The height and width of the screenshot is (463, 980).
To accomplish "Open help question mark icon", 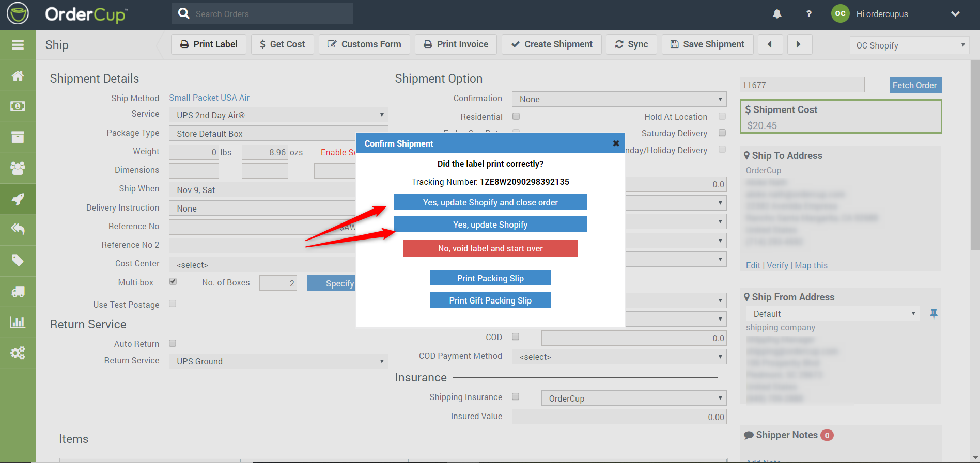I will (x=809, y=14).
